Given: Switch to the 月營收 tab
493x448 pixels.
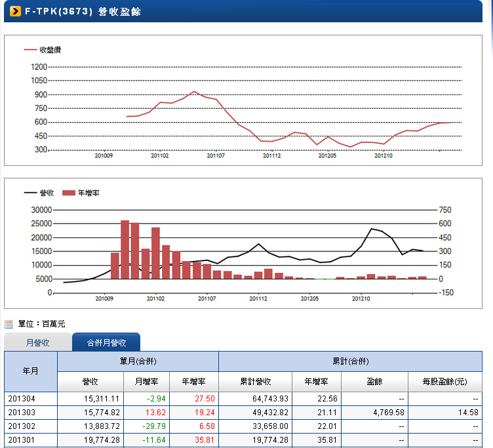Looking at the screenshot, I should pyautogui.click(x=38, y=342).
